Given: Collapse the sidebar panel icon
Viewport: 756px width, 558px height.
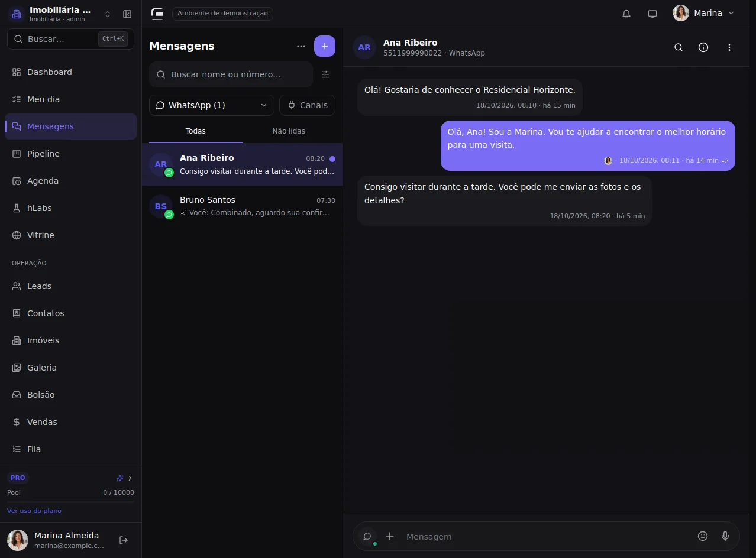Looking at the screenshot, I should (x=127, y=14).
